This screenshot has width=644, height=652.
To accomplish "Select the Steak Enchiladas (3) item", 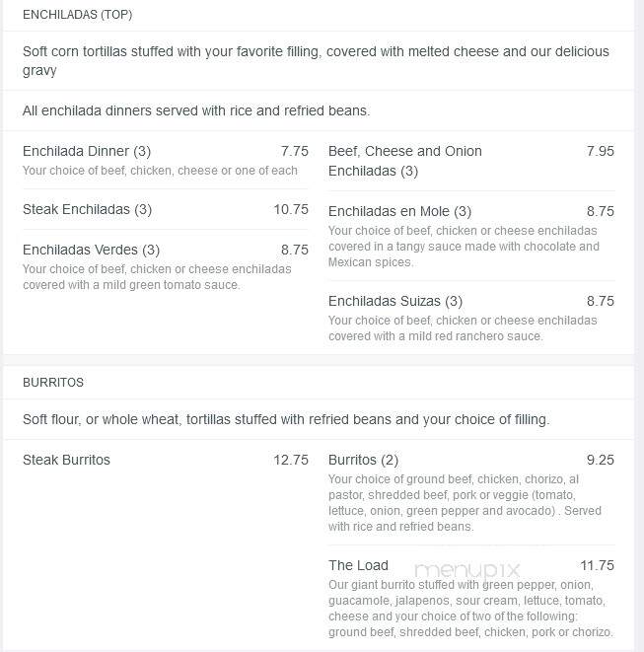I will pyautogui.click(x=87, y=209).
